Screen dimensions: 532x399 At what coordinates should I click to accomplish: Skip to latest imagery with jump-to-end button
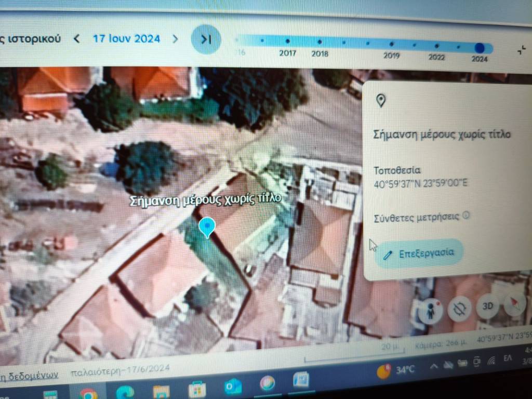click(206, 39)
